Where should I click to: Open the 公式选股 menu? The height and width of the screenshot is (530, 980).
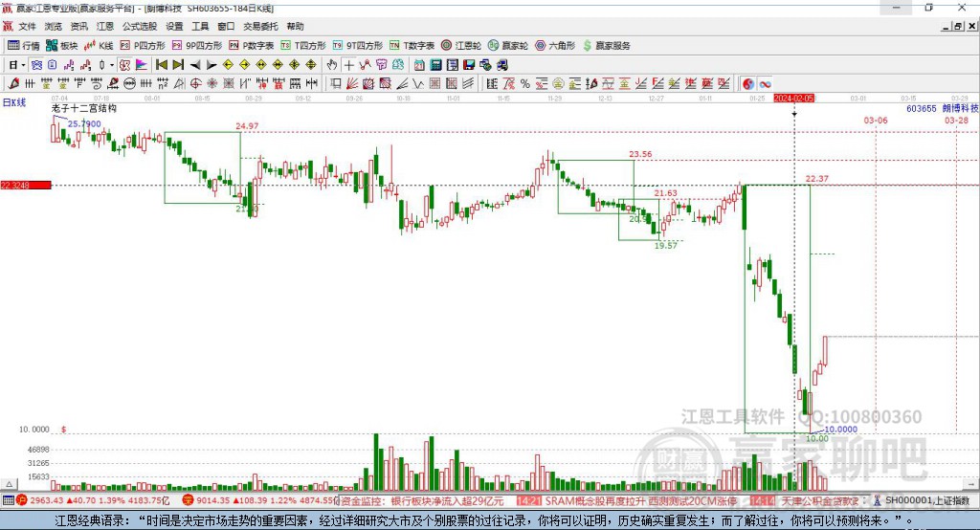click(x=140, y=26)
